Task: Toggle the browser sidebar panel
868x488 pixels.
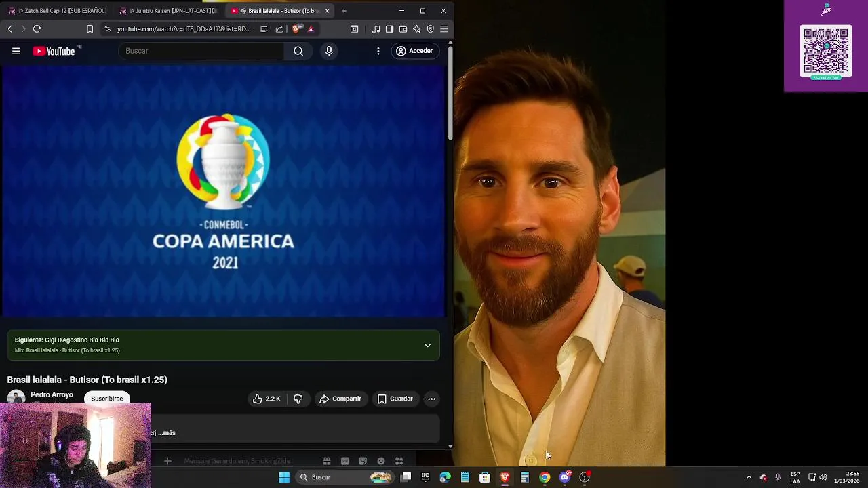Action: pos(389,29)
